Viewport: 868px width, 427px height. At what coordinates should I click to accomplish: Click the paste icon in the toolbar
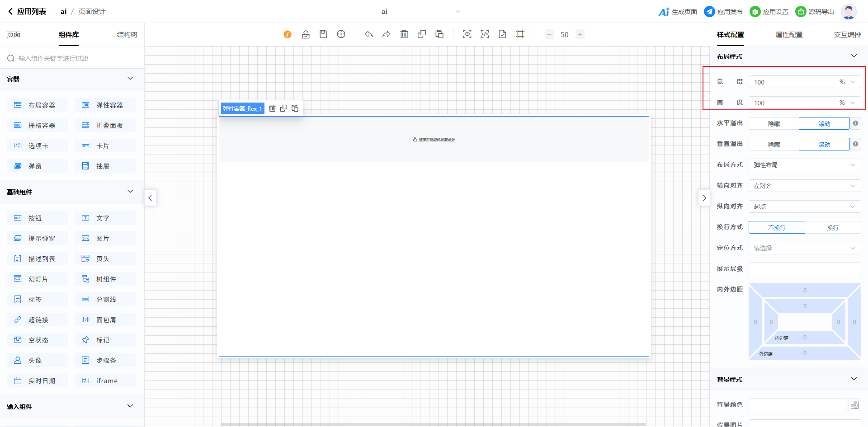439,34
